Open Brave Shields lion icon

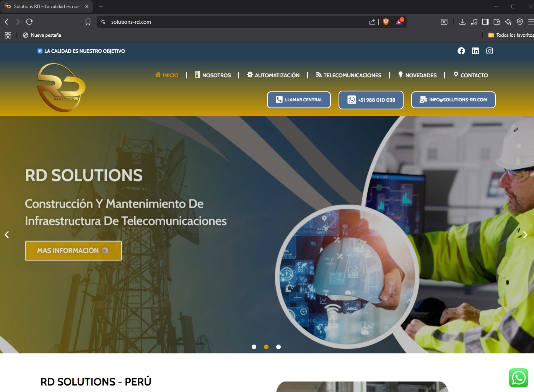point(386,22)
